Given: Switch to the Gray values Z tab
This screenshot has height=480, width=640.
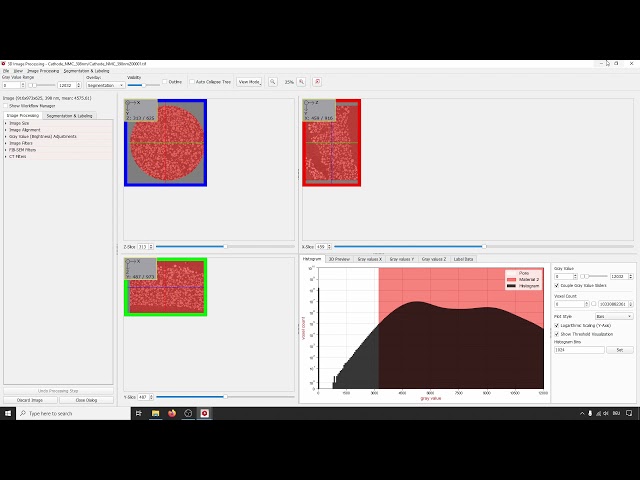Looking at the screenshot, I should (x=434, y=259).
